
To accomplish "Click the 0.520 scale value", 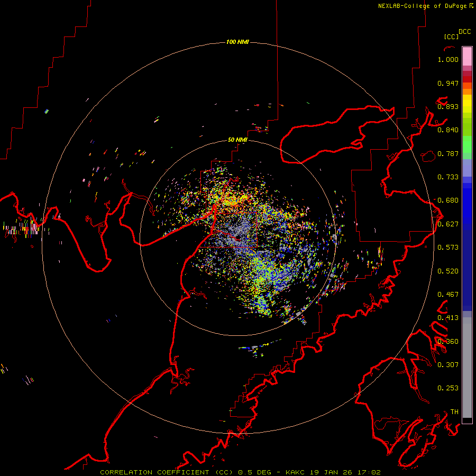I will pyautogui.click(x=448, y=271).
